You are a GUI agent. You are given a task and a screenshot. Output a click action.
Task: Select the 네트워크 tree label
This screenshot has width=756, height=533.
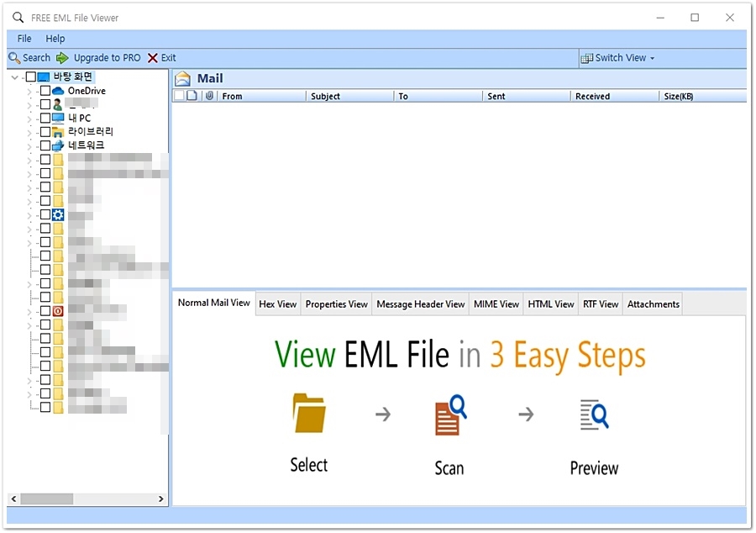click(x=87, y=145)
